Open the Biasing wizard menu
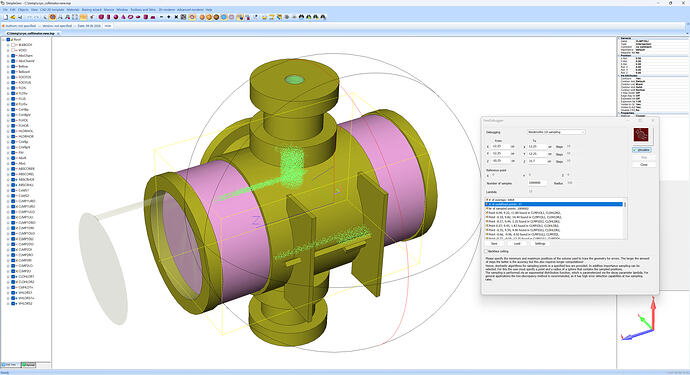This screenshot has height=375, width=690. pos(92,10)
